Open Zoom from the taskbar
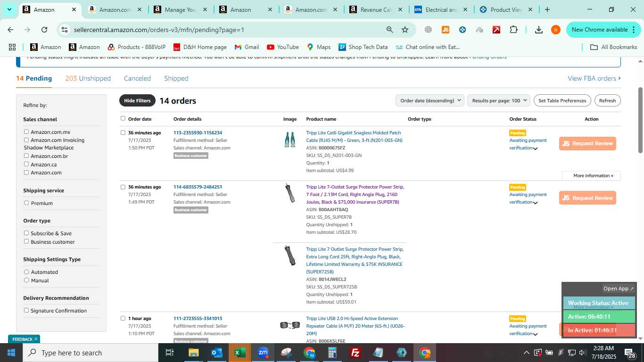The image size is (644, 362). 263,353
